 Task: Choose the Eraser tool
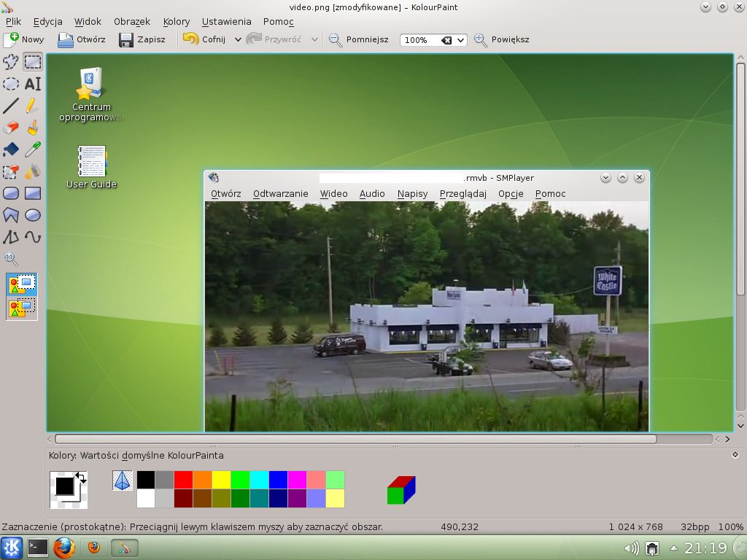[10, 128]
